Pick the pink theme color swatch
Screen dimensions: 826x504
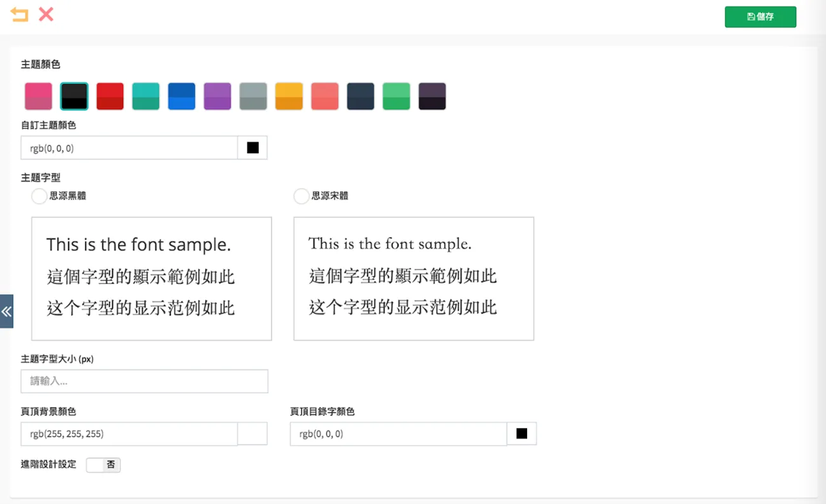pos(38,97)
